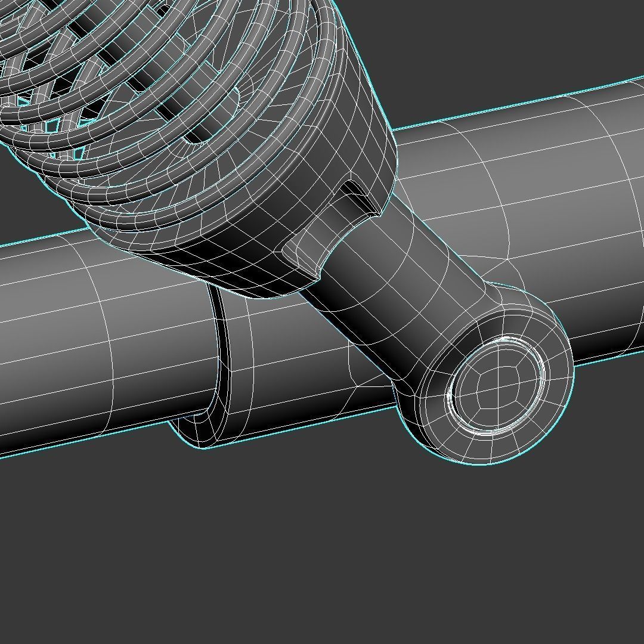Viewport: 644px width, 644px height.
Task: Select the circular bolt cap on the shock eyelet
Action: pos(497,386)
